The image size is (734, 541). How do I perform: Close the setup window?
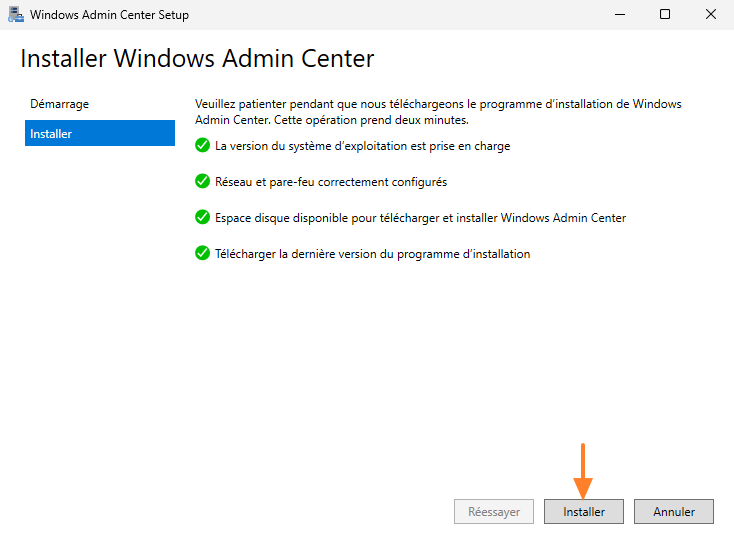pyautogui.click(x=711, y=15)
